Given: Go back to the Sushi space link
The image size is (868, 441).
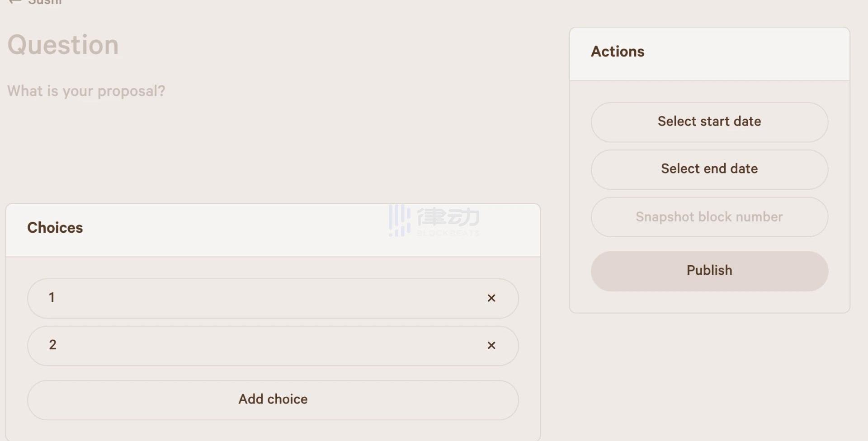Looking at the screenshot, I should pos(44,2).
